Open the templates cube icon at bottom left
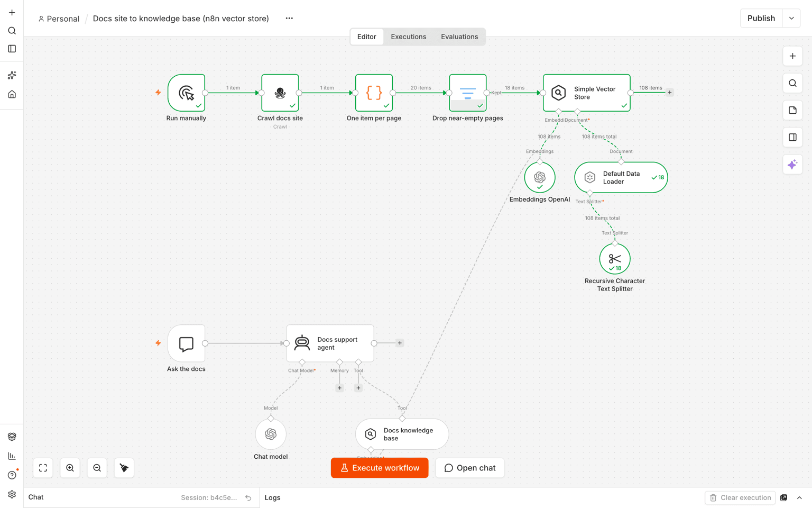The height and width of the screenshot is (508, 812). point(12,437)
